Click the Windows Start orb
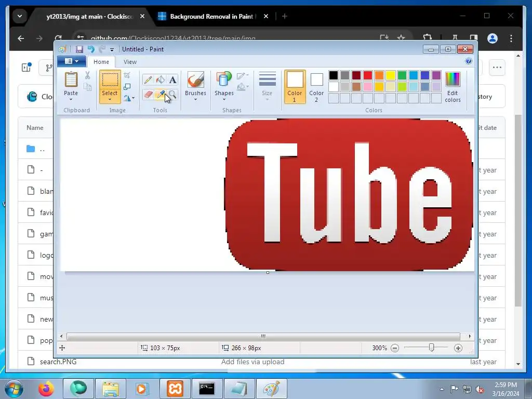Image resolution: width=532 pixels, height=399 pixels. coord(14,389)
